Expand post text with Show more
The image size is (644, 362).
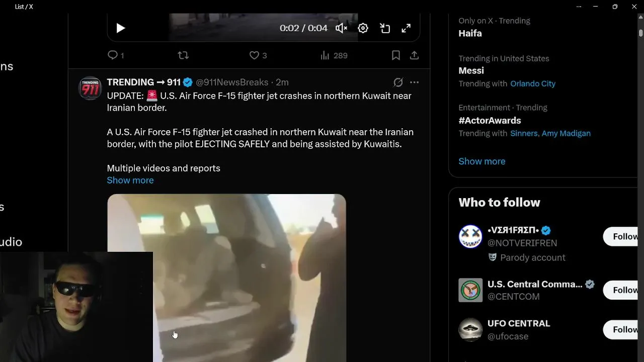click(x=130, y=180)
